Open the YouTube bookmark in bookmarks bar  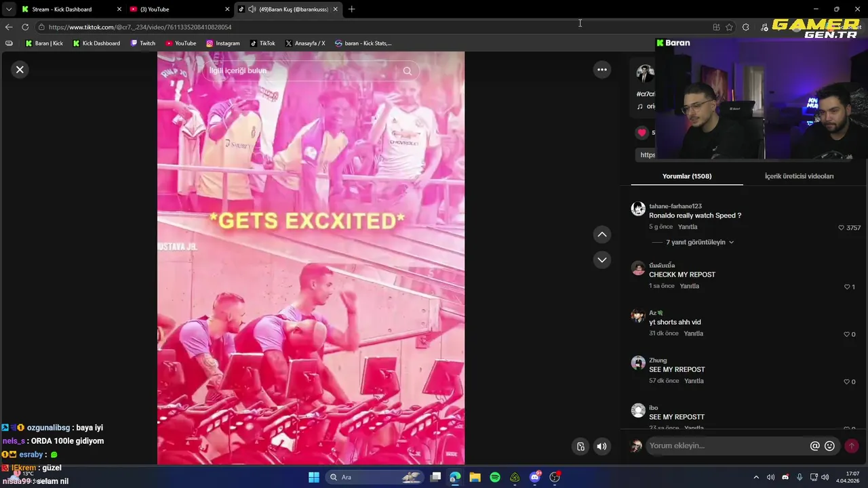point(181,43)
